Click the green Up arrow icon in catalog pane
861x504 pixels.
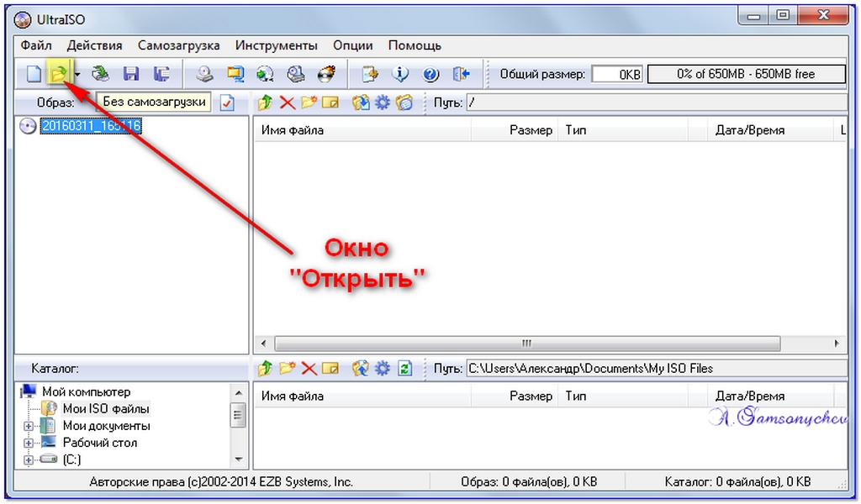click(x=265, y=369)
